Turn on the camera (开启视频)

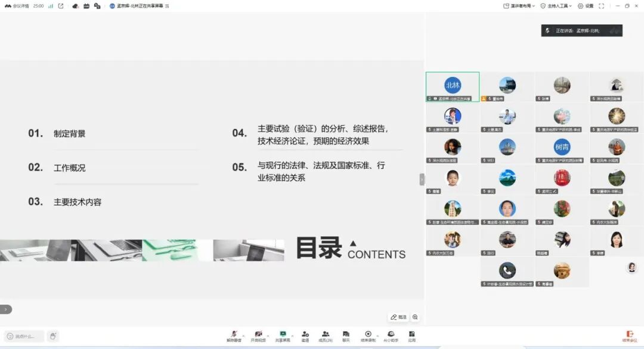point(258,334)
